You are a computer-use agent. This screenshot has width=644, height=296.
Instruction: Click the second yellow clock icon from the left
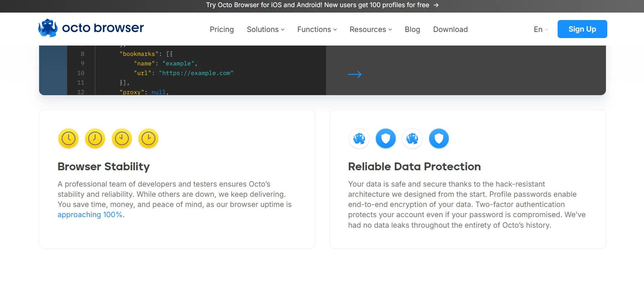coord(95,139)
